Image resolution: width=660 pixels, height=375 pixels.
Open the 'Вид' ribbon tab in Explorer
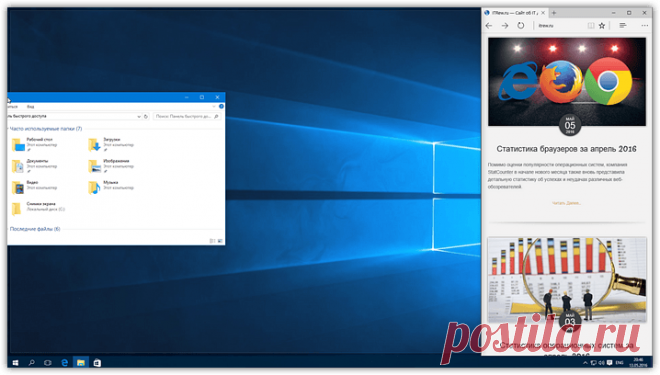[x=31, y=107]
